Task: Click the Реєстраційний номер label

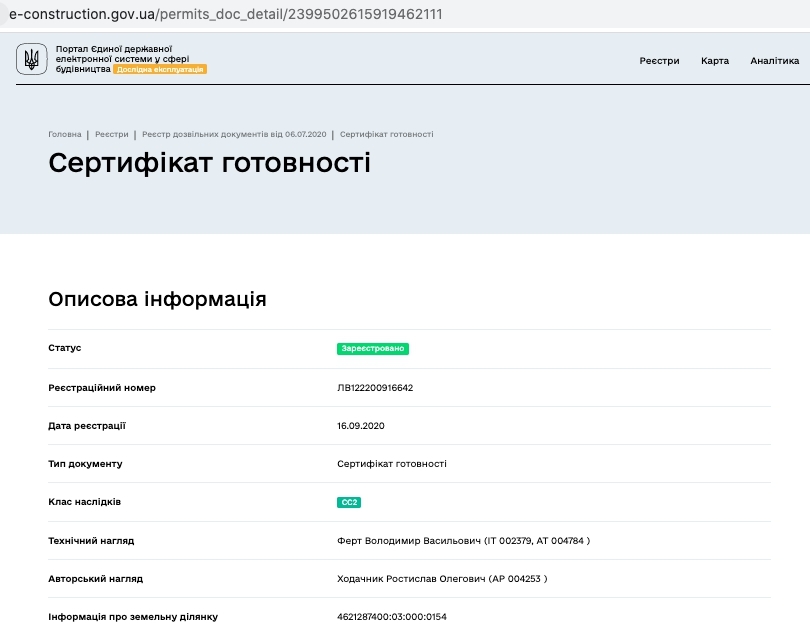Action: coord(102,388)
